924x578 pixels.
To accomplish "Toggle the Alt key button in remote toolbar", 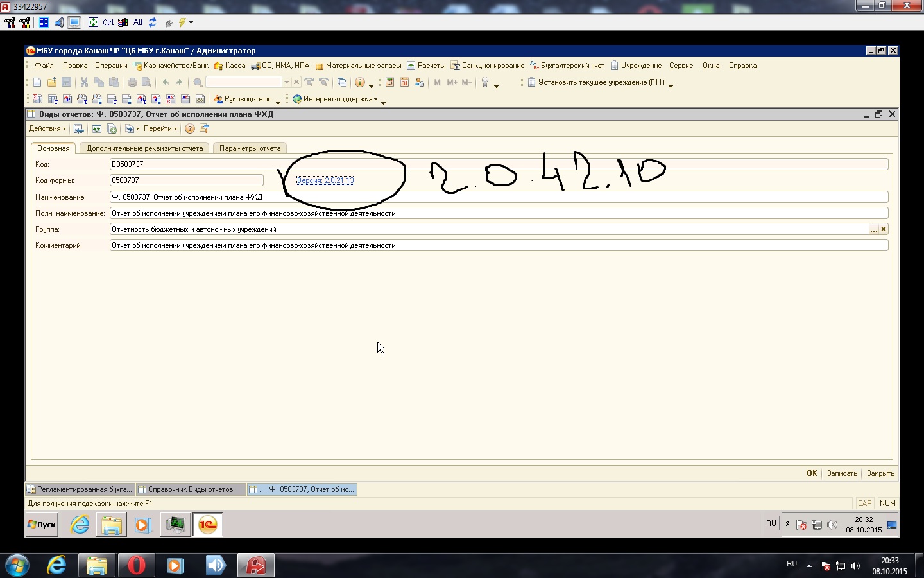I will 138,22.
